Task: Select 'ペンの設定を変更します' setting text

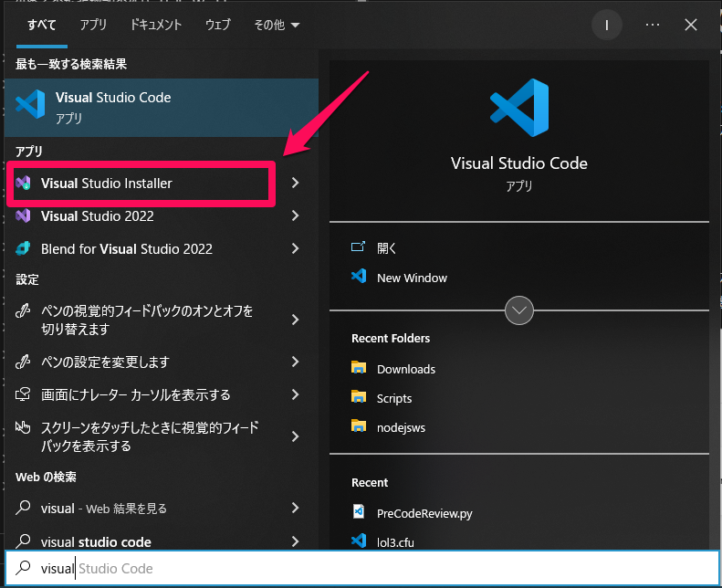Action: click(105, 362)
